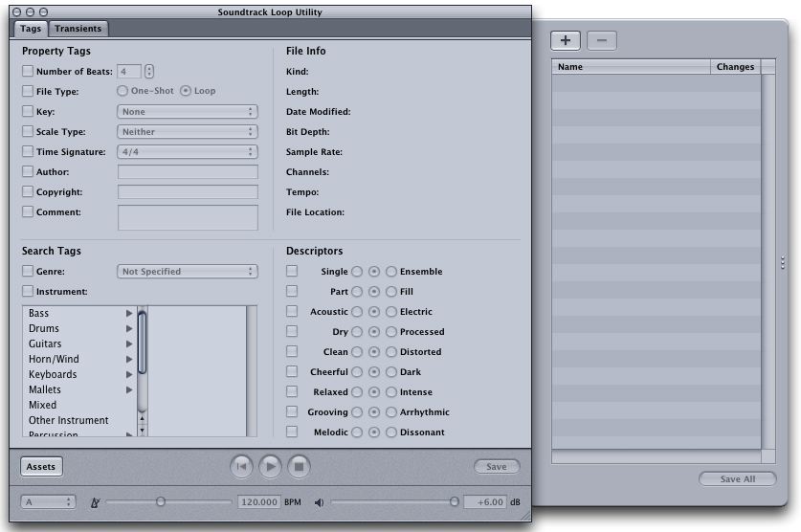Image resolution: width=801 pixels, height=532 pixels.
Task: Select the Electric descriptor radio button
Action: point(391,311)
